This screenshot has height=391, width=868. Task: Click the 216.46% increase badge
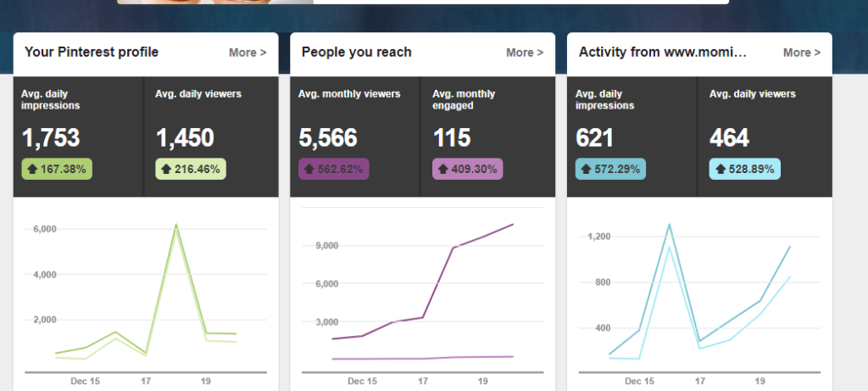click(191, 169)
